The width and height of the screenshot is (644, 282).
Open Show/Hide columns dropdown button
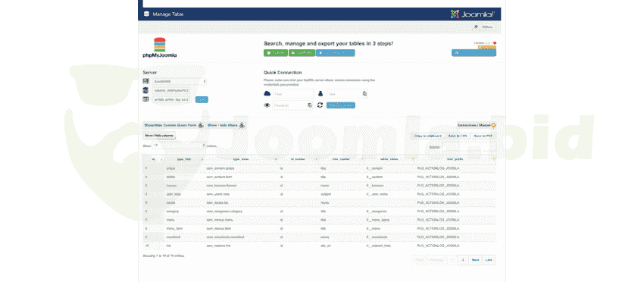(x=159, y=136)
